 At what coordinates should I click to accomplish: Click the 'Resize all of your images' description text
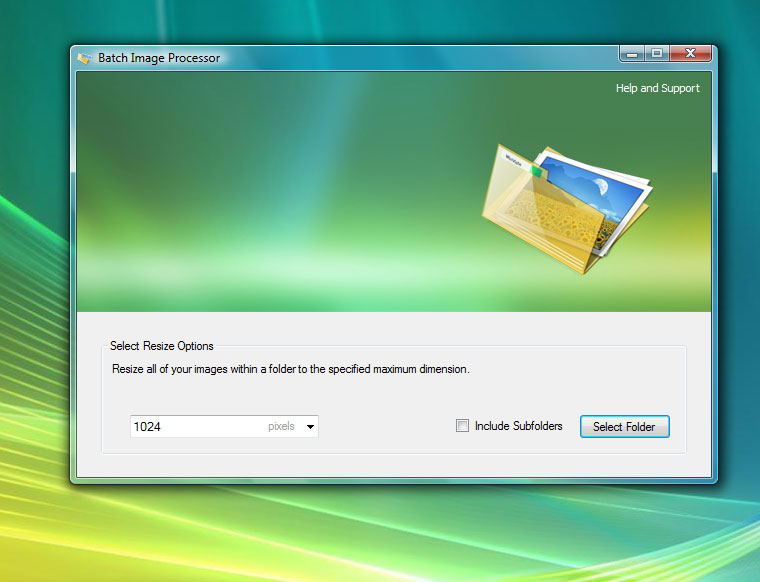click(x=291, y=369)
